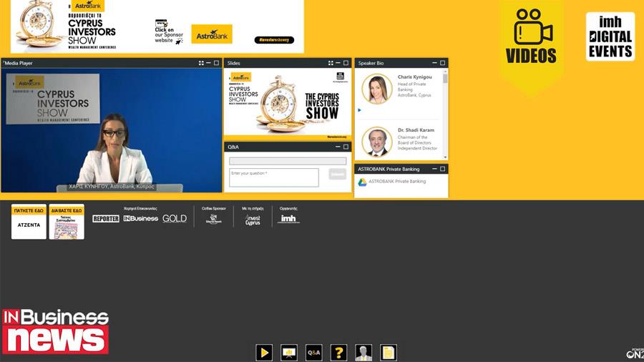This screenshot has height=362, width=644.
Task: Toggle fullscreen grid icon on Slides panel
Action: [x=329, y=63]
